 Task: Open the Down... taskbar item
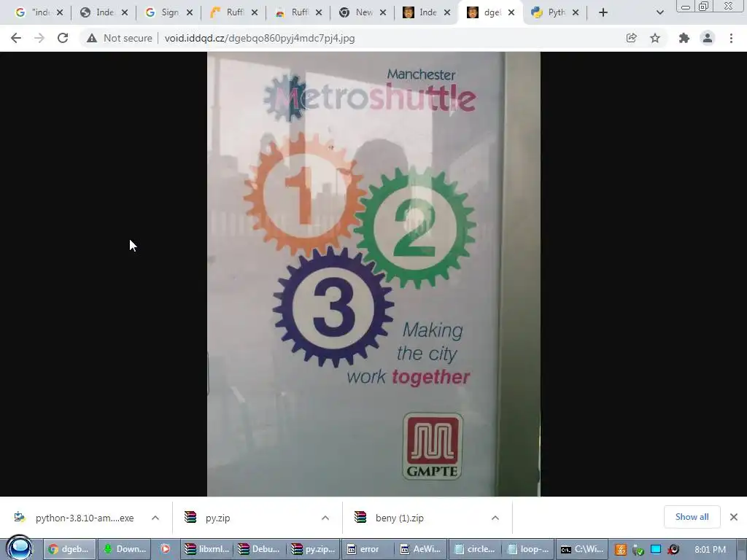tap(125, 549)
